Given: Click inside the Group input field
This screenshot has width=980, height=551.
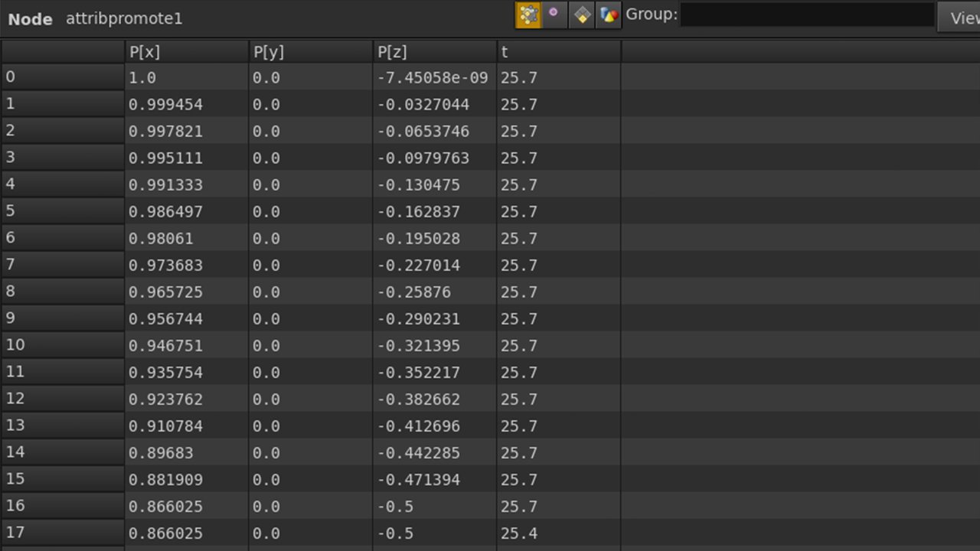Looking at the screenshot, I should point(807,15).
